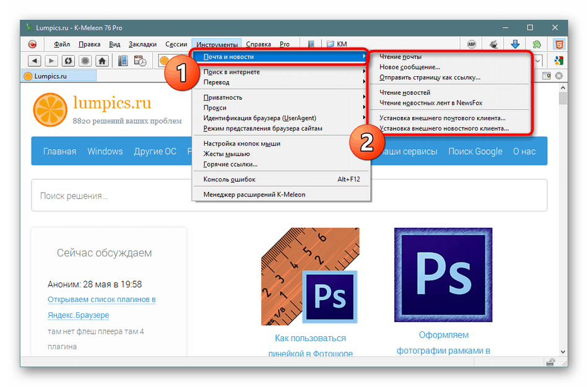Image resolution: width=588 pixels, height=387 pixels.
Task: Open the Правка menu
Action: tap(89, 44)
